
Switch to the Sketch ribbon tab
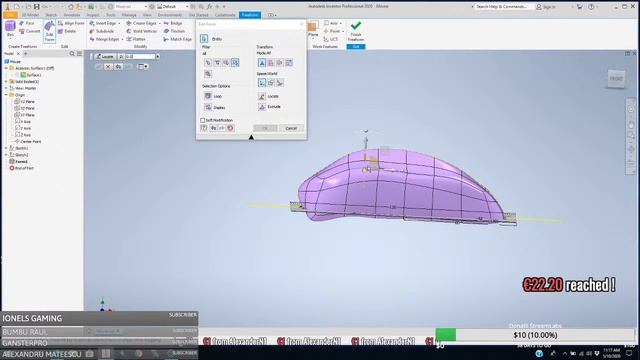tap(51, 15)
